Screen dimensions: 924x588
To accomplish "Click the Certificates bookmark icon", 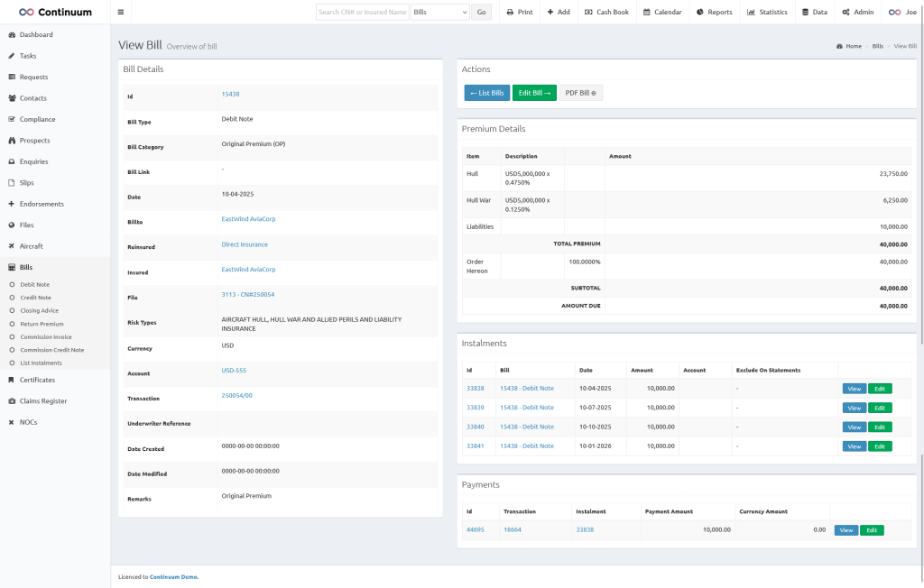I will (11, 380).
